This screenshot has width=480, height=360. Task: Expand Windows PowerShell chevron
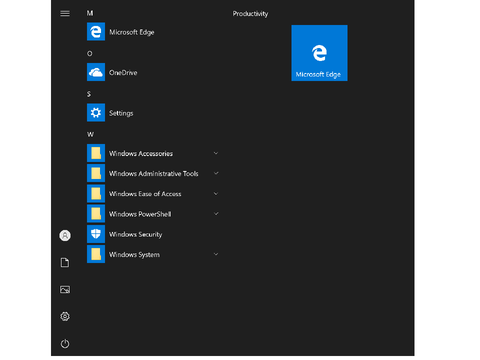coord(216,214)
